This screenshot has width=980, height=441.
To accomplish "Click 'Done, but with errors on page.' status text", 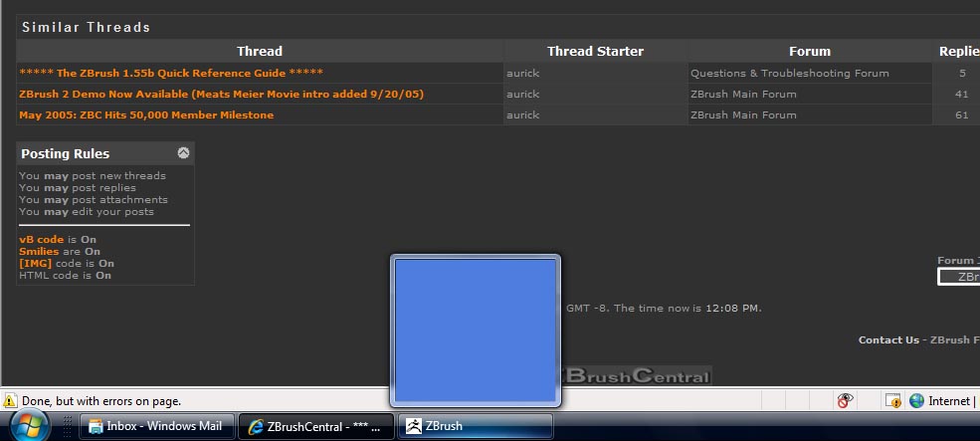I will click(x=101, y=401).
